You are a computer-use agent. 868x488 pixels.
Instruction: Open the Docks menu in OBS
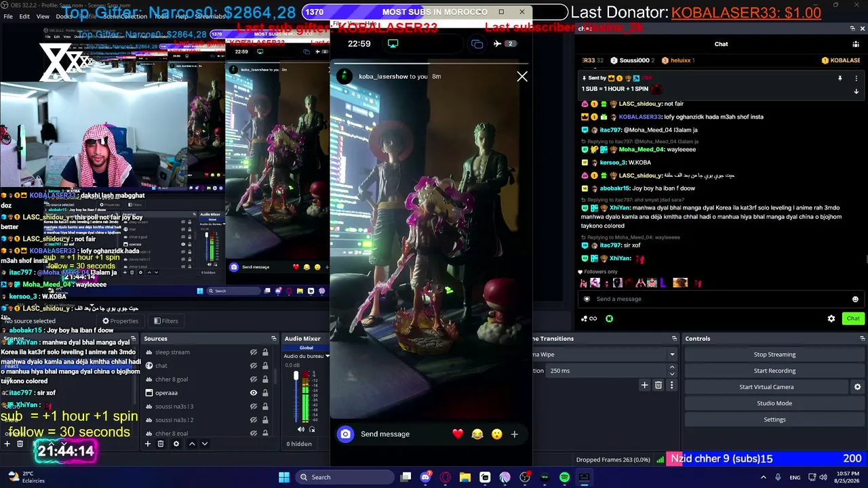[x=64, y=16]
